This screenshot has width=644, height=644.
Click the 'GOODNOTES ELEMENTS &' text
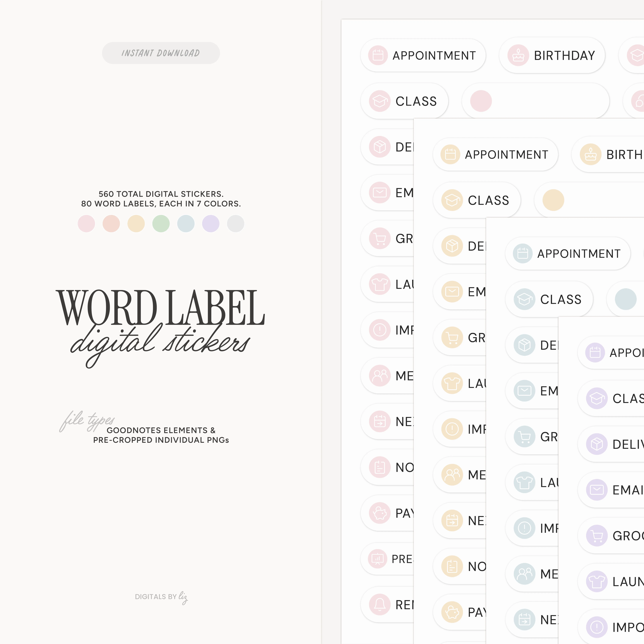(x=161, y=430)
